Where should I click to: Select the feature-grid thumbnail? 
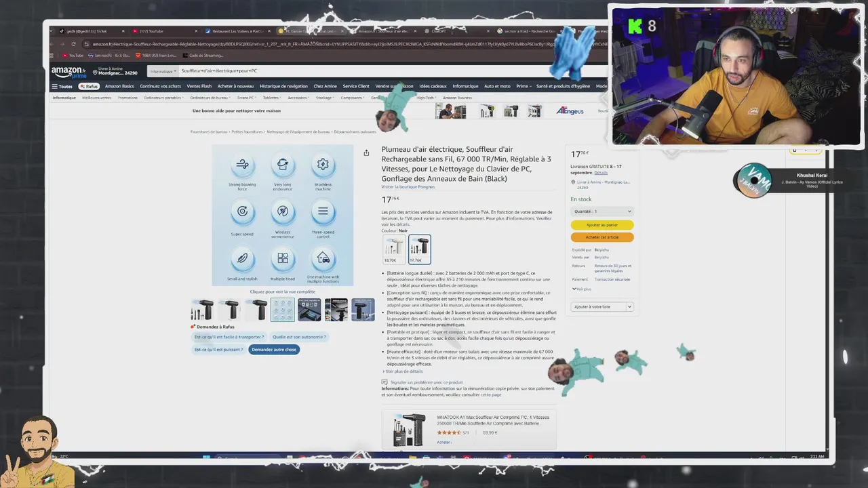283,310
